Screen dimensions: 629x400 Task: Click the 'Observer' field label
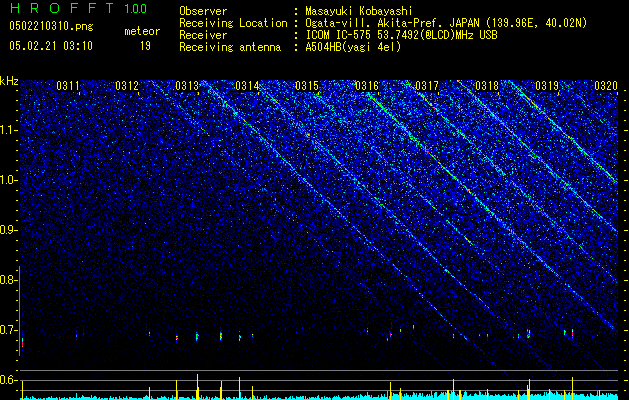[x=203, y=11]
